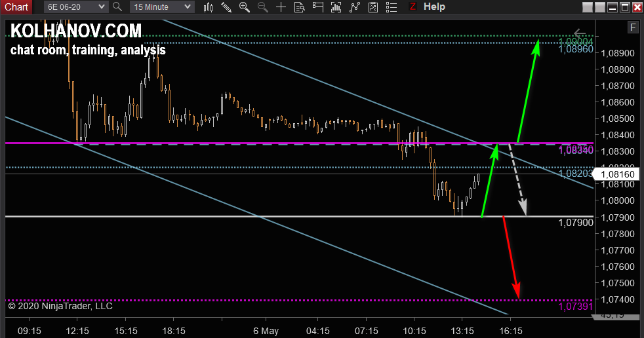Activate the zoom in magnifier tool

coord(245,7)
